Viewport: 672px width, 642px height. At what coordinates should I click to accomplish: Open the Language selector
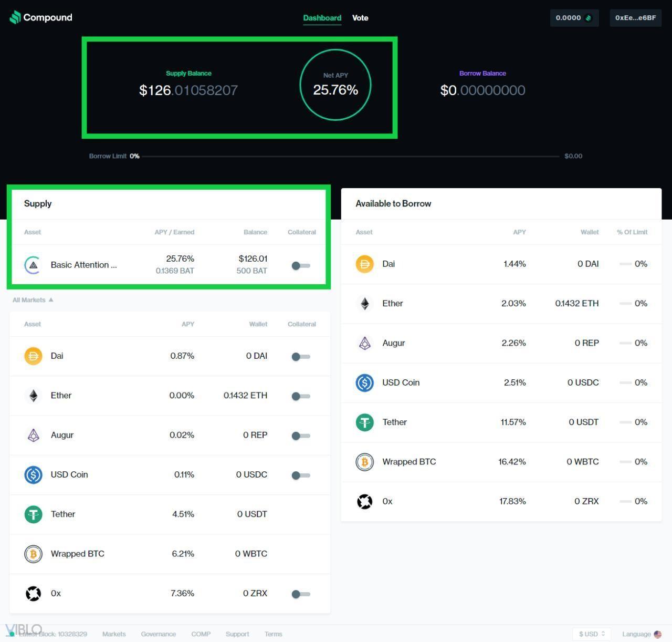[642, 634]
